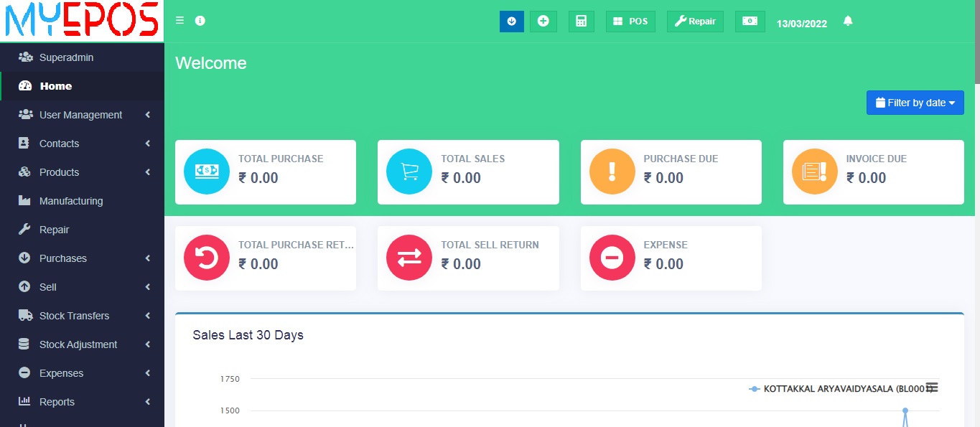Viewport: 980px width, 427px height.
Task: Click the date 13/03/2022 in header
Action: 802,24
